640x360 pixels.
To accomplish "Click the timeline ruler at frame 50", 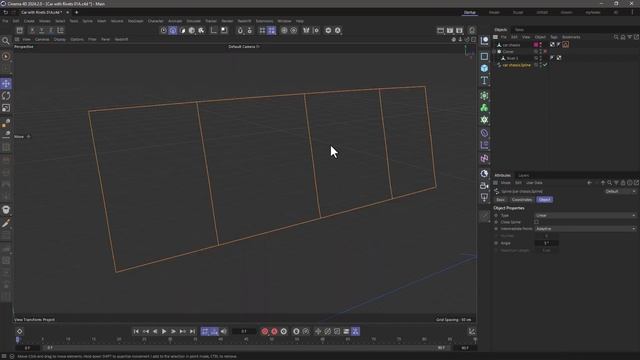I will (271, 340).
